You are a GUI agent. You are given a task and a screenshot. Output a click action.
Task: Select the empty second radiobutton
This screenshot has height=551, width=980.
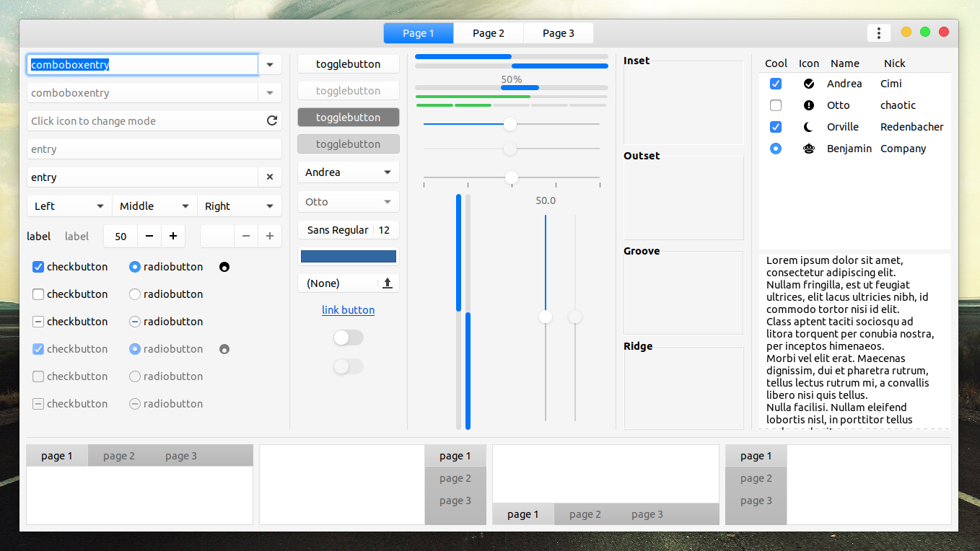(134, 294)
